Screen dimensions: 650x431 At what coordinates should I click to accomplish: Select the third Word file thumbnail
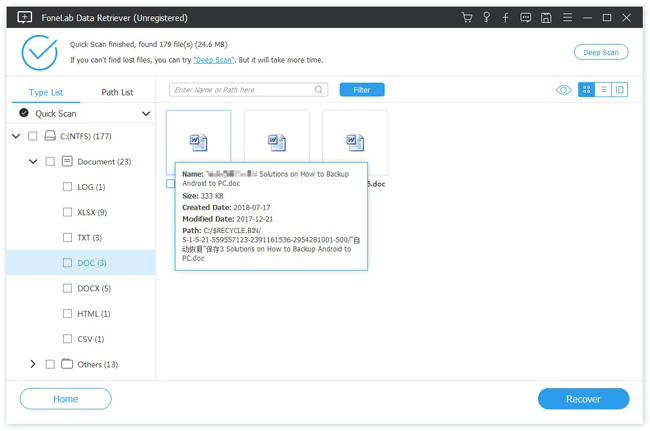click(355, 142)
